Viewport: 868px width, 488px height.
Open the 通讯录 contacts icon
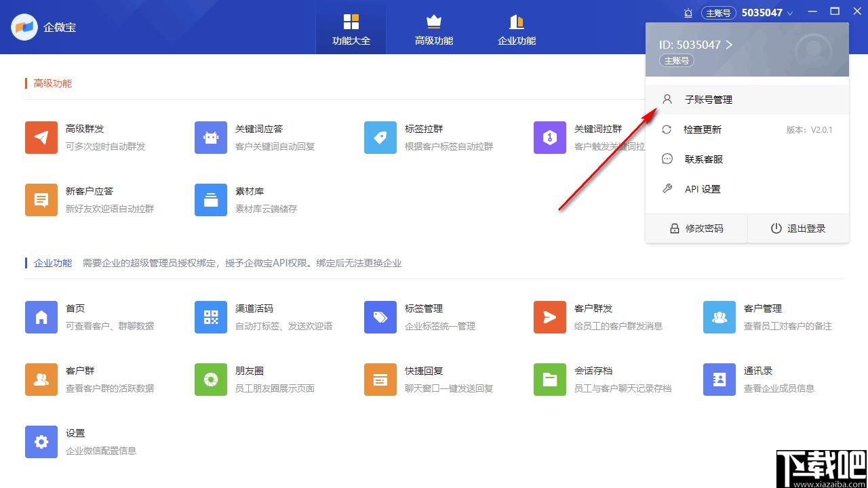pyautogui.click(x=719, y=380)
